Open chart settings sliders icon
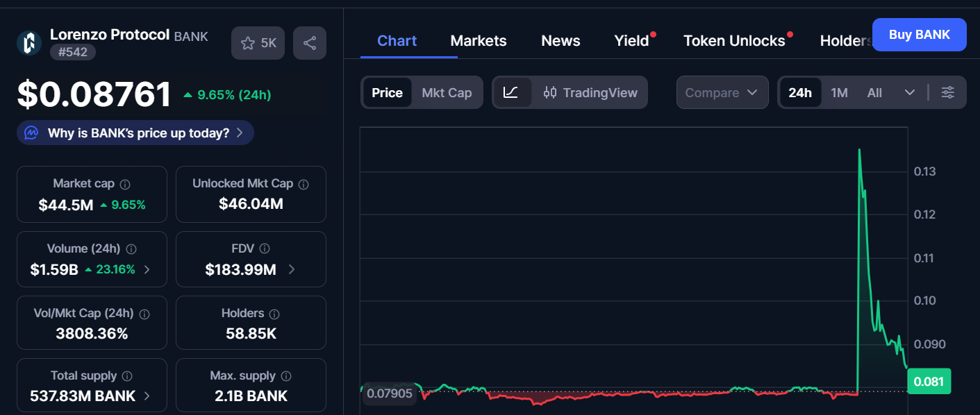 (947, 92)
